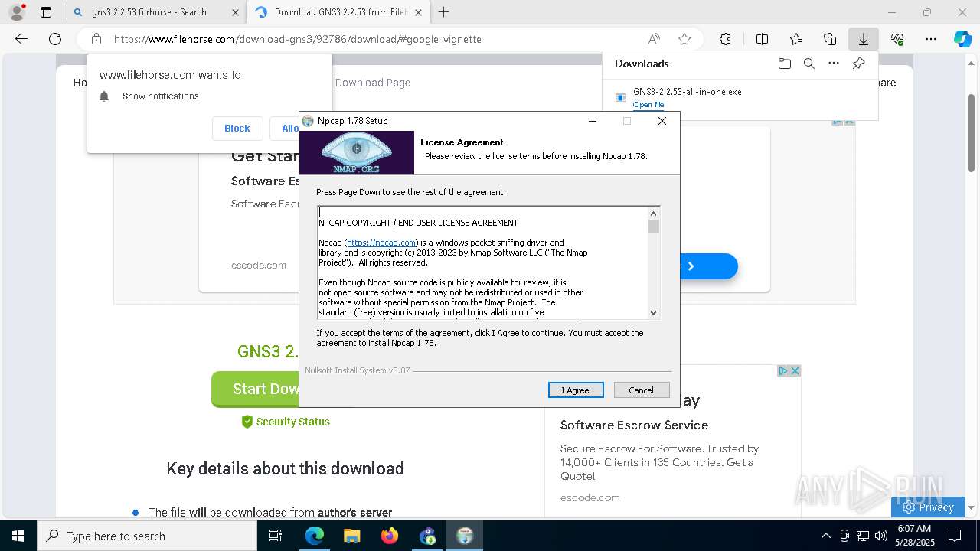Click I Agree in Npcap Setup
The width and height of the screenshot is (980, 551).
(x=576, y=390)
